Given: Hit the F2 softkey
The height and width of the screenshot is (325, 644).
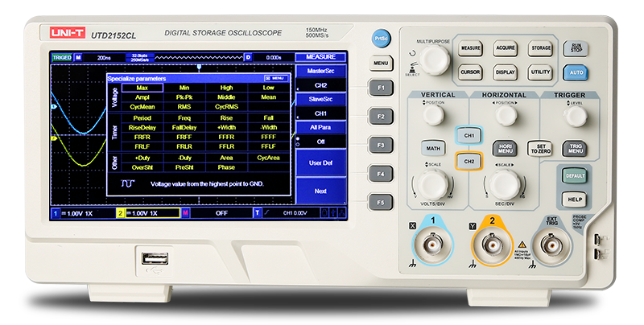Looking at the screenshot, I should (x=381, y=117).
